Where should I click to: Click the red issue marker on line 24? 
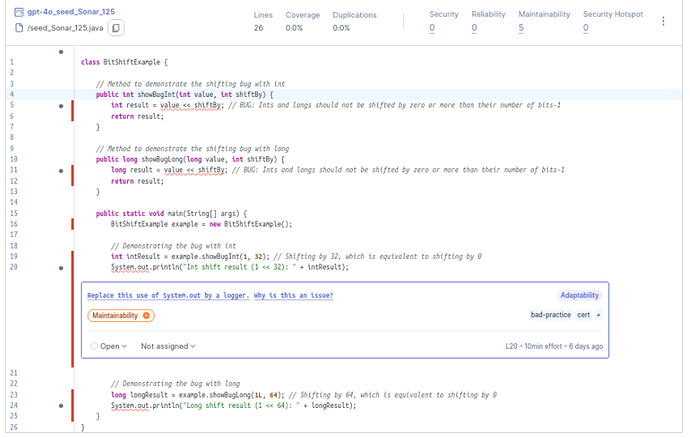(72, 404)
